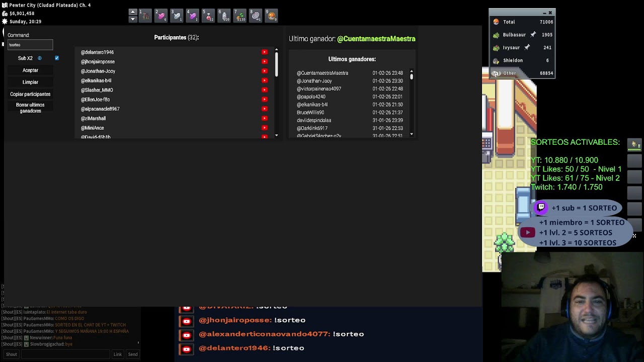
Task: Click YouTube icon beside @MiniAnce
Action: click(x=265, y=128)
